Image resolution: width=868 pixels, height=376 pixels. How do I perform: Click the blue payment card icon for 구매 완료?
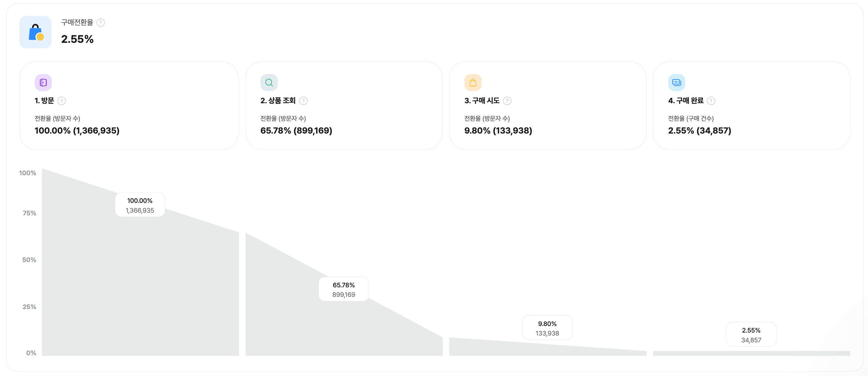point(677,82)
